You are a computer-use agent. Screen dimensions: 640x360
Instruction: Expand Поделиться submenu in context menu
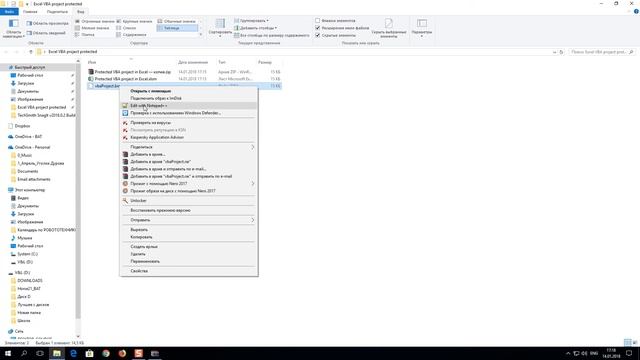click(189, 147)
